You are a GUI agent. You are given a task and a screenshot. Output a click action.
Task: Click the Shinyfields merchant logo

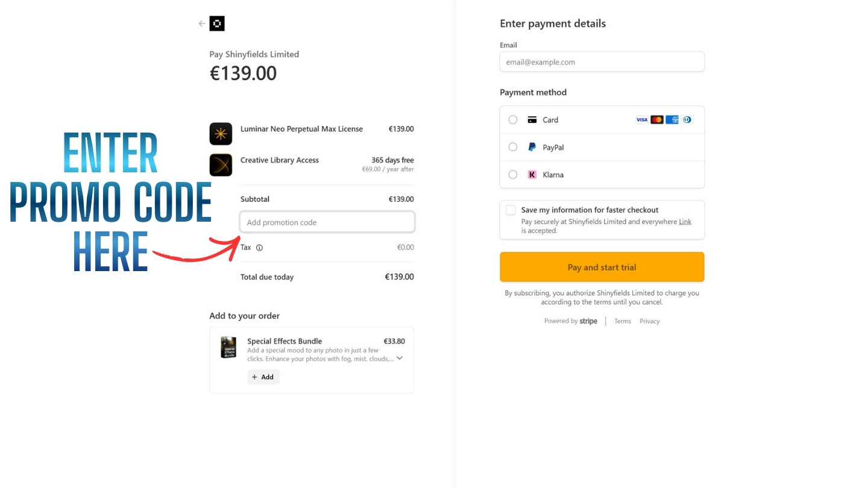click(217, 24)
